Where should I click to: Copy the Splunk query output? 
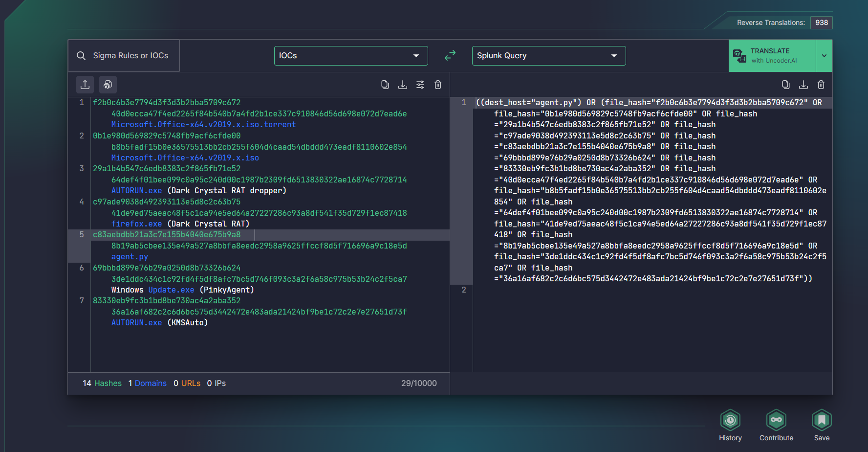[786, 85]
